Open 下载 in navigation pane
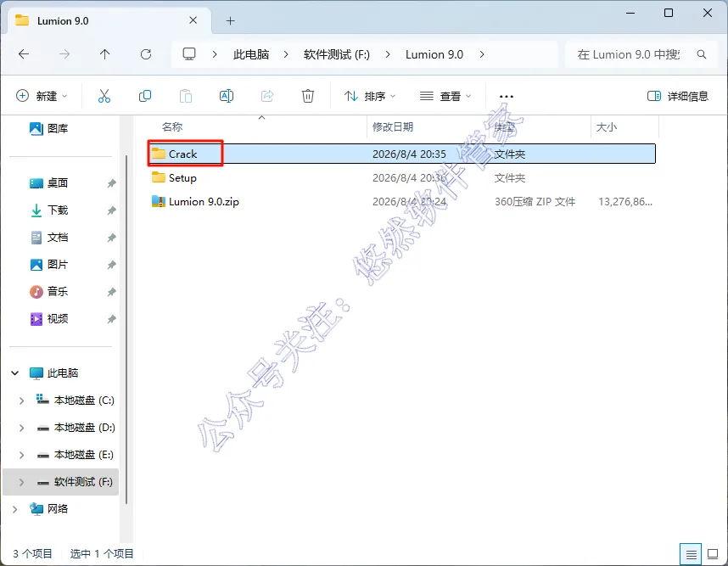This screenshot has height=566, width=728. pos(58,210)
